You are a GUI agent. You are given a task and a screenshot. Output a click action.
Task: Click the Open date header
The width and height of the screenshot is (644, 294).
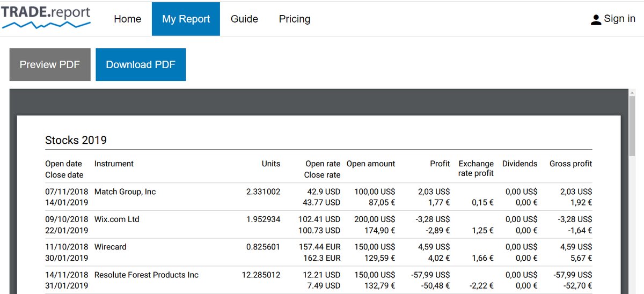coord(63,164)
